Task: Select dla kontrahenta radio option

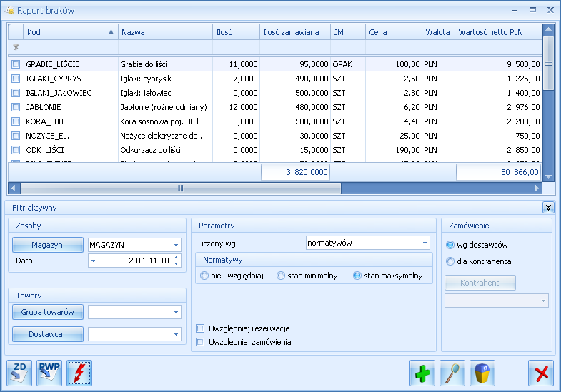Action: [450, 261]
